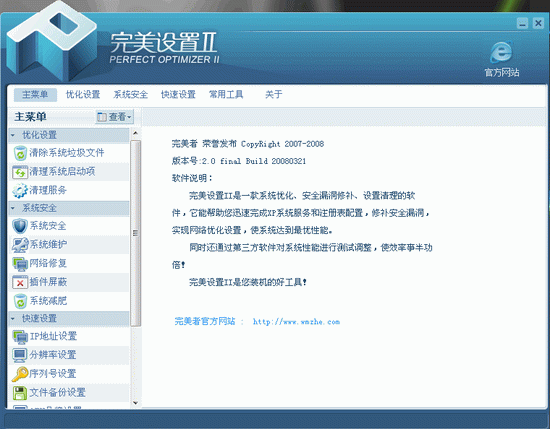This screenshot has height=429, width=550.
Task: Click the 官方网站 label under the IE icon
Action: (x=502, y=73)
